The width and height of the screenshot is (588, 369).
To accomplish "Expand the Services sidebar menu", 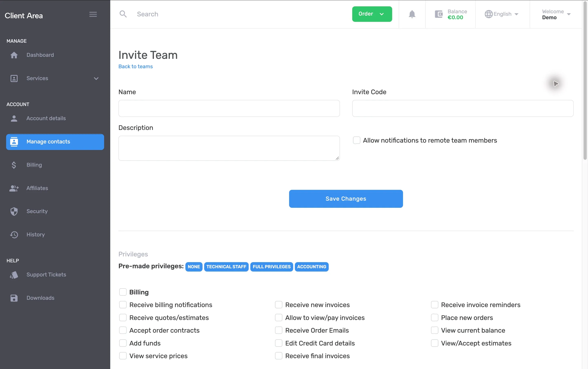I will (55, 78).
